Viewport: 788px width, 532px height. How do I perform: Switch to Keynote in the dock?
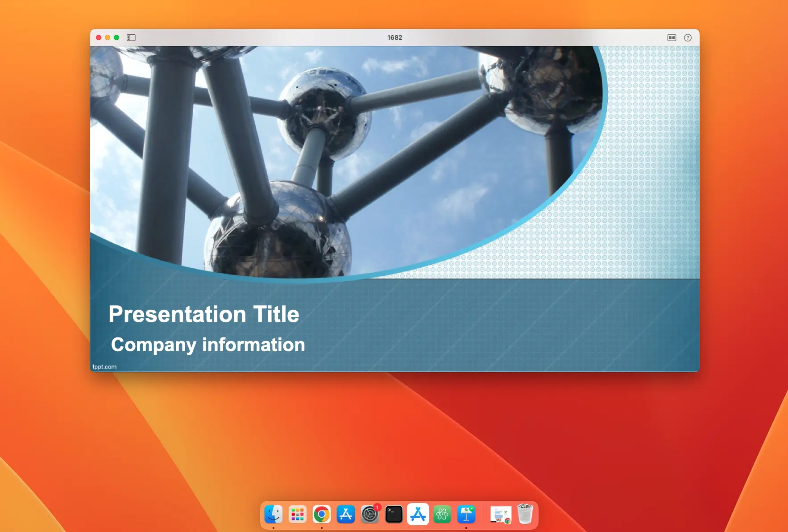pos(466,514)
